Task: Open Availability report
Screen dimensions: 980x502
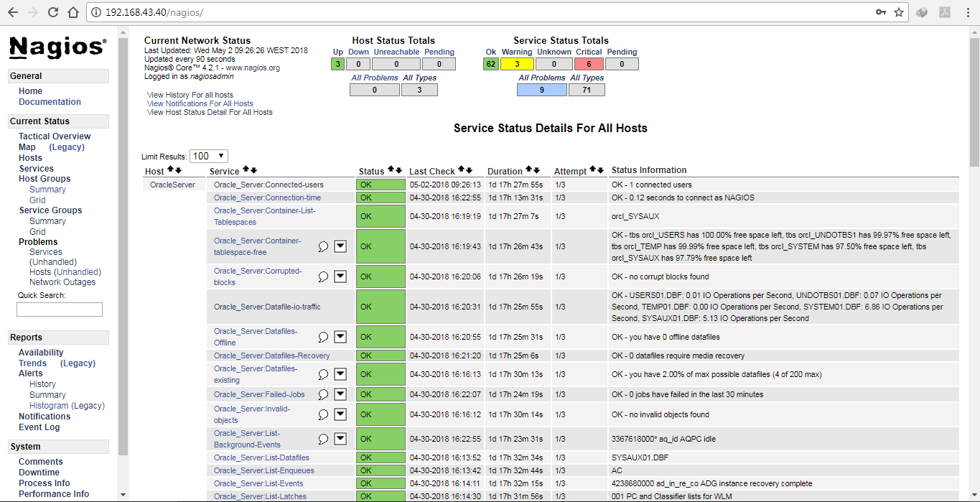Action: pos(41,353)
